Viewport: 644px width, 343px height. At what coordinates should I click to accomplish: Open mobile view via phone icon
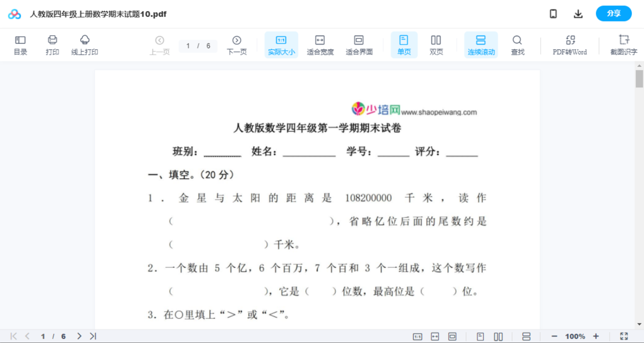click(553, 13)
